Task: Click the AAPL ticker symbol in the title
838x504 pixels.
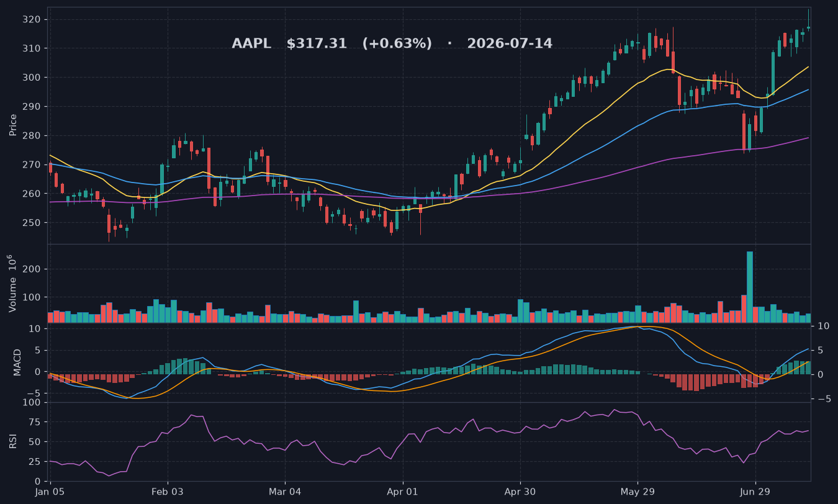Action: click(x=251, y=44)
